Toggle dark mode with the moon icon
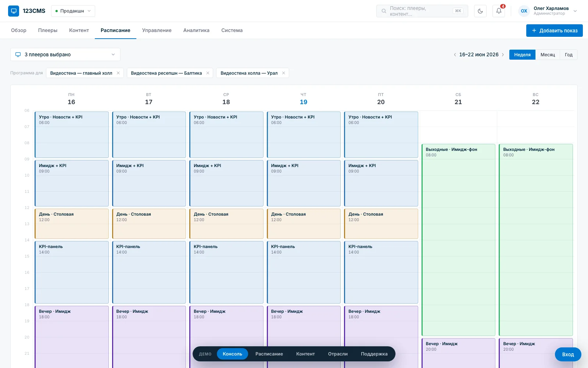Image resolution: width=588 pixels, height=368 pixels. pos(480,11)
